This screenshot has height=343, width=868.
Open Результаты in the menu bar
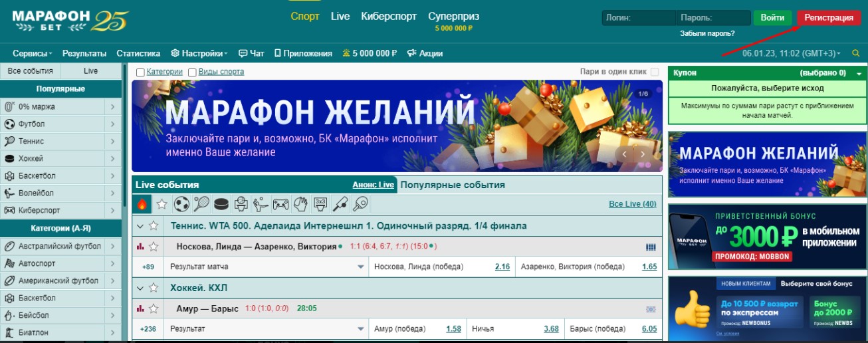click(84, 53)
